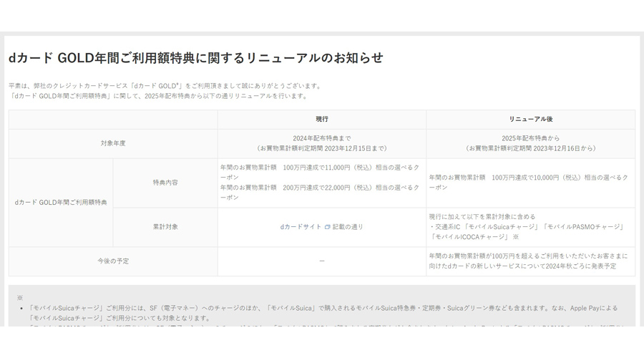Select the page heading dカード GOLD年間ご利用額特典に関するリニューアルのお知らせ
Viewport: 644px width, 358px height.
pos(195,57)
